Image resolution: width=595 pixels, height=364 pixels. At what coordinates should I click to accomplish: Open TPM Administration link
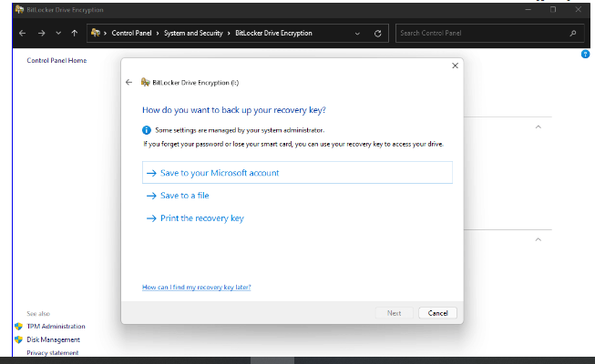coord(56,326)
